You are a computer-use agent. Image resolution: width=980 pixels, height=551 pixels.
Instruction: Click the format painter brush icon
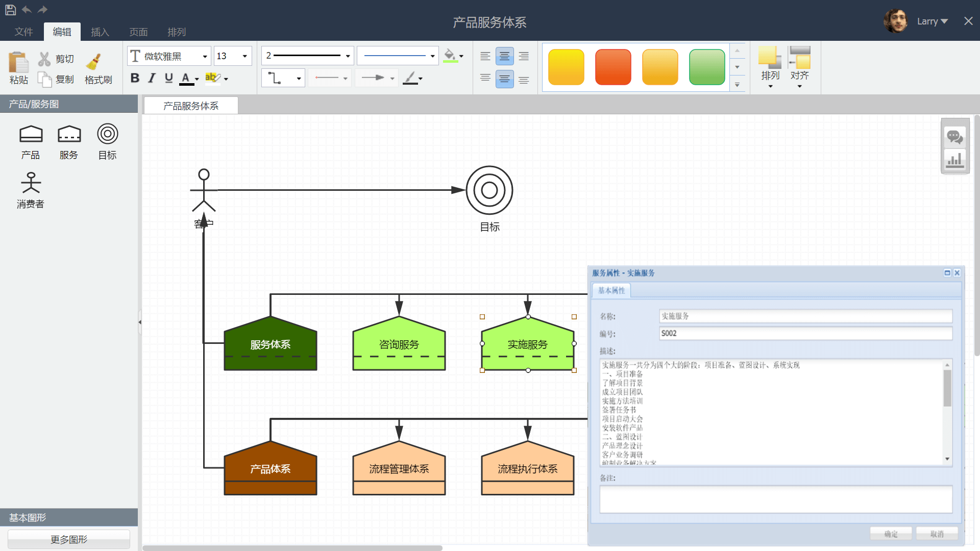(x=94, y=61)
